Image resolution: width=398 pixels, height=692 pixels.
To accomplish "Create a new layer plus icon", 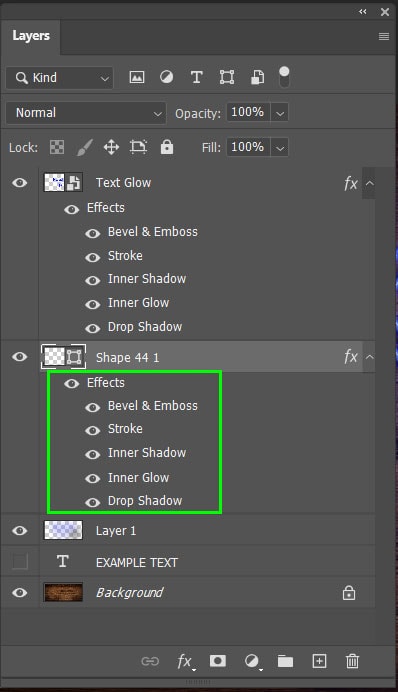I will pyautogui.click(x=319, y=661).
